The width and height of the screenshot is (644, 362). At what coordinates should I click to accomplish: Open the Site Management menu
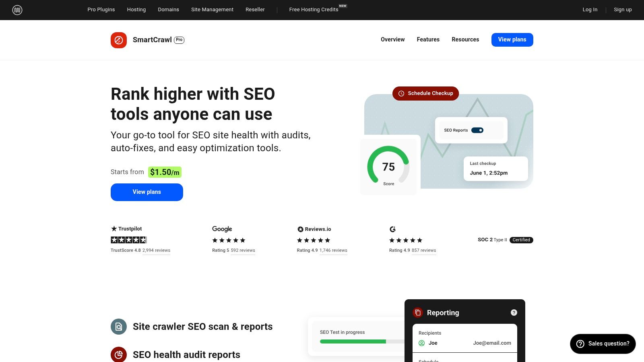coord(212,10)
